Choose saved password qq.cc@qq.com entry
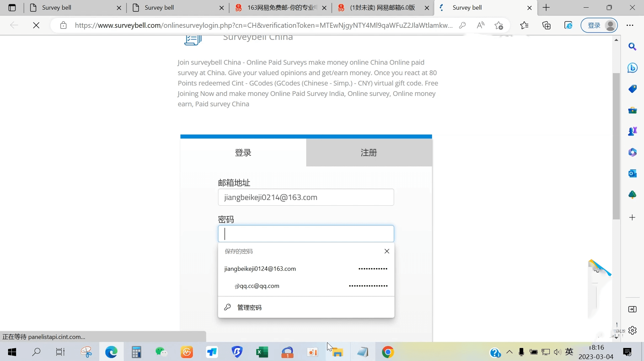This screenshot has height=361, width=644. pyautogui.click(x=306, y=286)
